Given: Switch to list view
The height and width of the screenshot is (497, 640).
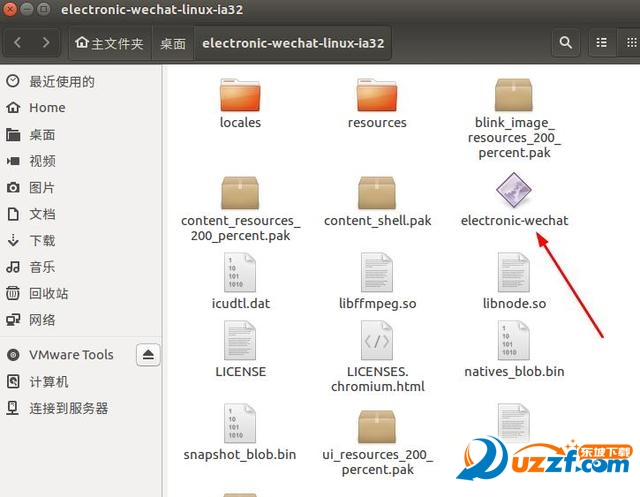Looking at the screenshot, I should click(602, 43).
